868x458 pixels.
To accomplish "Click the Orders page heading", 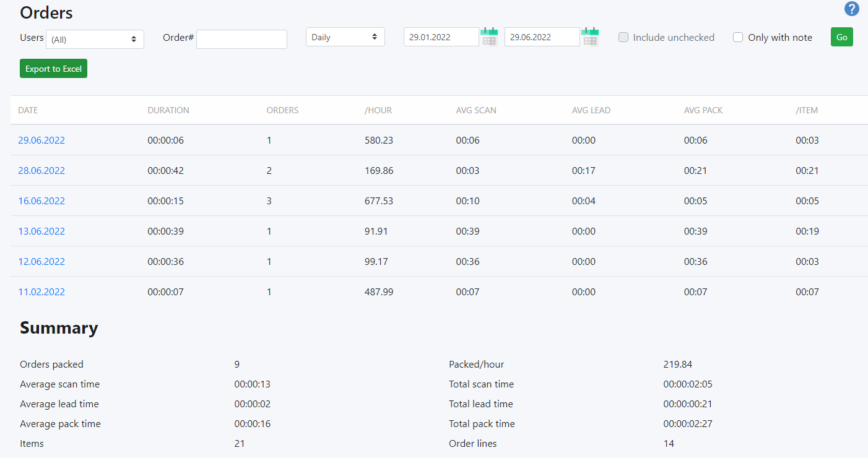I will pos(46,12).
